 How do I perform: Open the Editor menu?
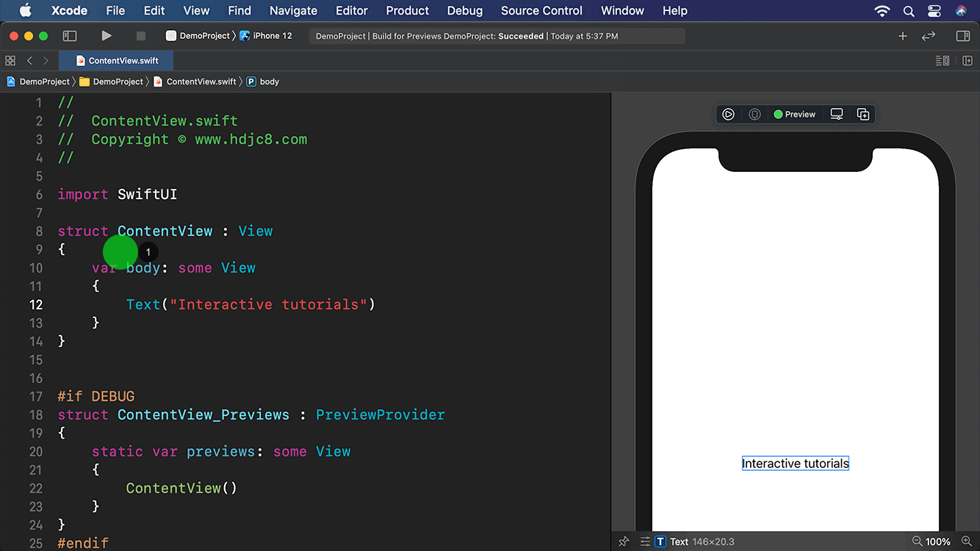pos(351,10)
